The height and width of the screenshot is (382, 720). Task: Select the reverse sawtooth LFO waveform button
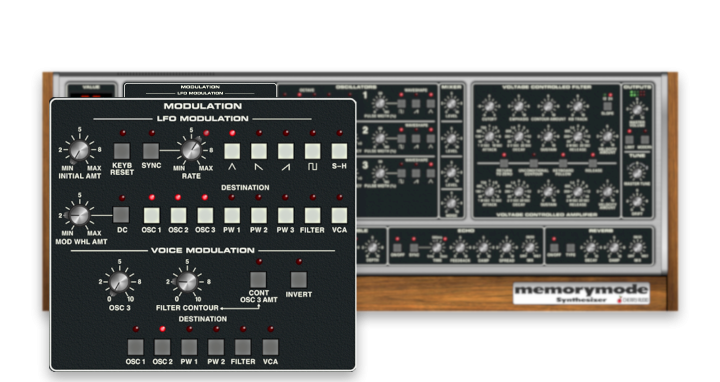point(259,151)
